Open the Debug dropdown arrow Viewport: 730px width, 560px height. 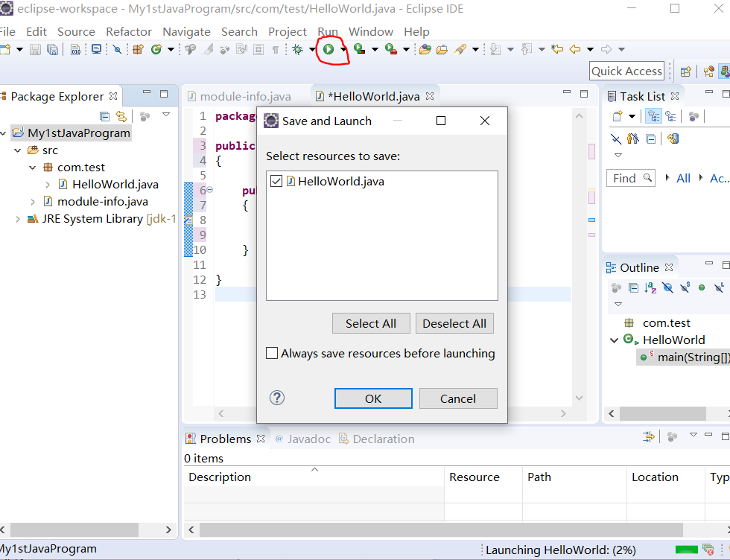(x=311, y=49)
